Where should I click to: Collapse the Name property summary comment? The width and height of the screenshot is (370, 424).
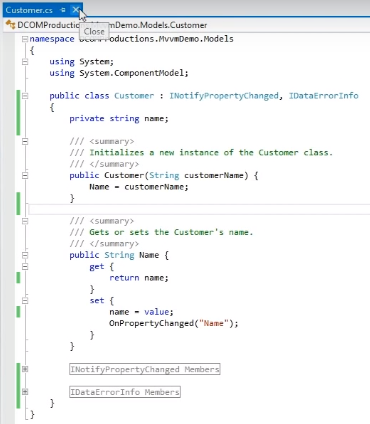(25, 221)
